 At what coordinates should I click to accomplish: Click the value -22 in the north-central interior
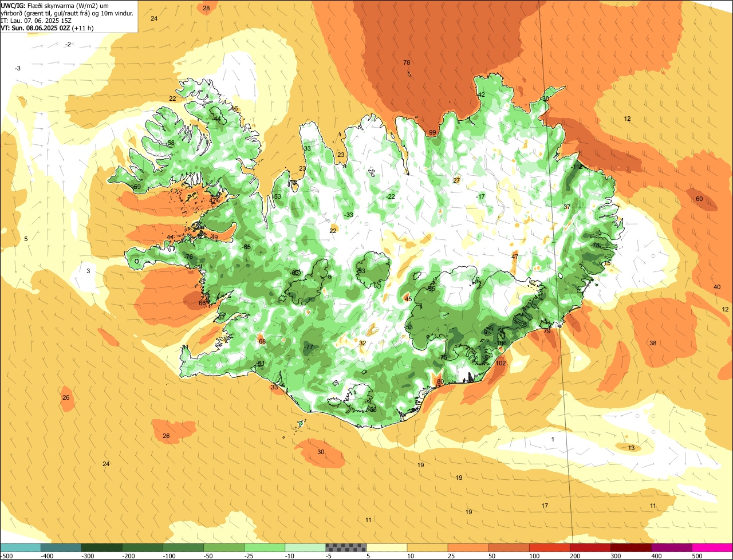tap(390, 196)
